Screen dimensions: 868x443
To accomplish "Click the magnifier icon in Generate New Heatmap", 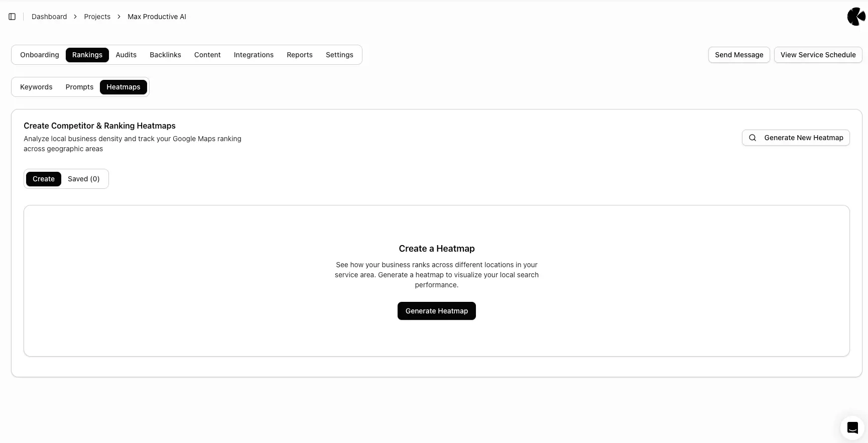I will pyautogui.click(x=753, y=138).
